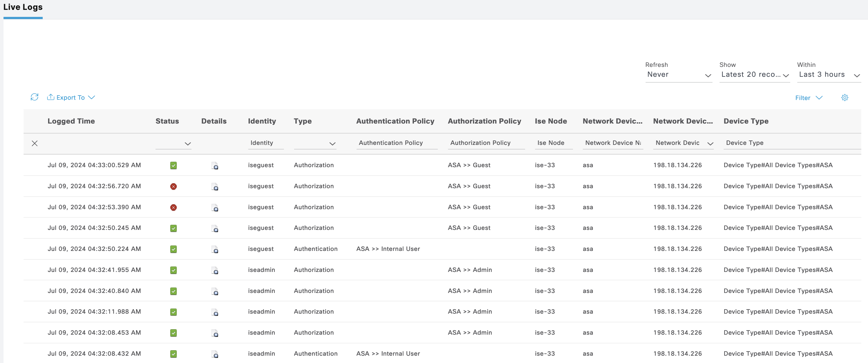
Task: Select the Live Logs tab
Action: click(x=23, y=7)
